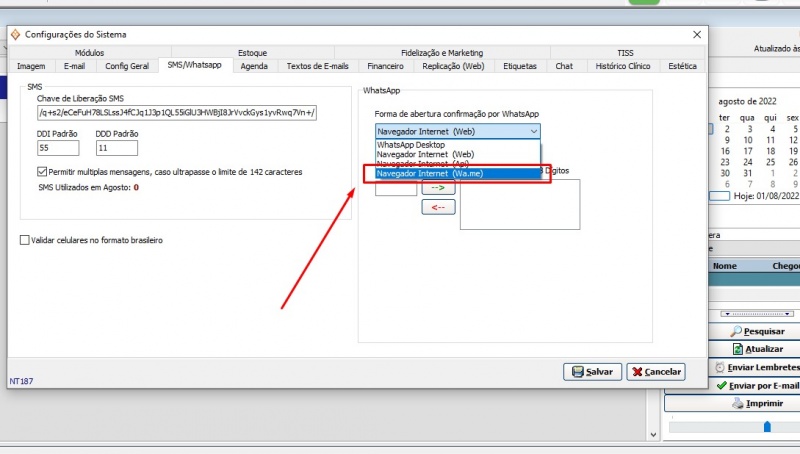Choose WhatsApp Desktop from the list
This screenshot has height=454, width=800.
411,145
